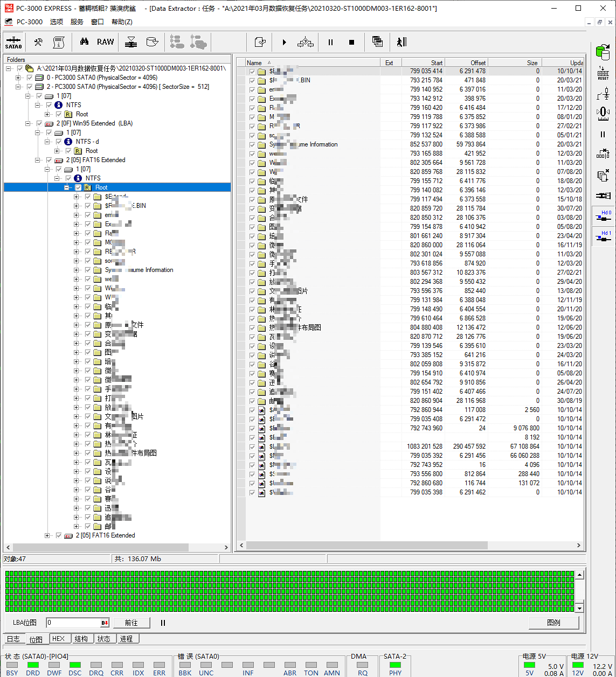Uncheck the selected Root folder checkbox

(x=78, y=187)
